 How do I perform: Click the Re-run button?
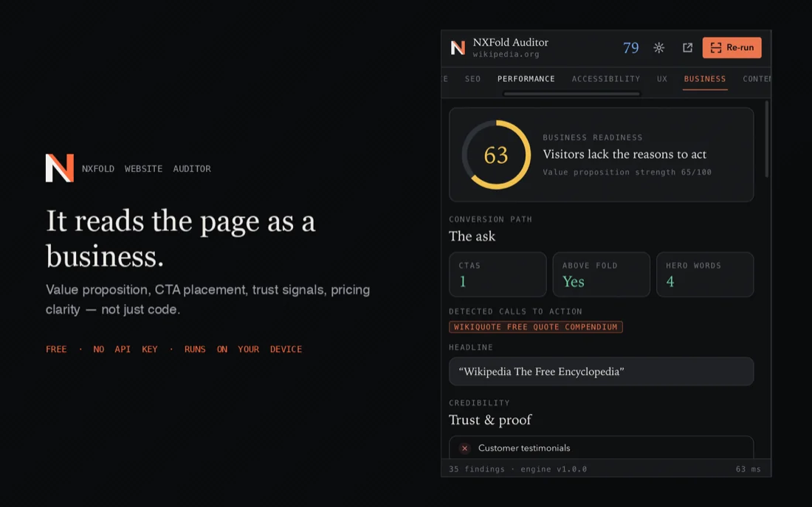tap(732, 48)
